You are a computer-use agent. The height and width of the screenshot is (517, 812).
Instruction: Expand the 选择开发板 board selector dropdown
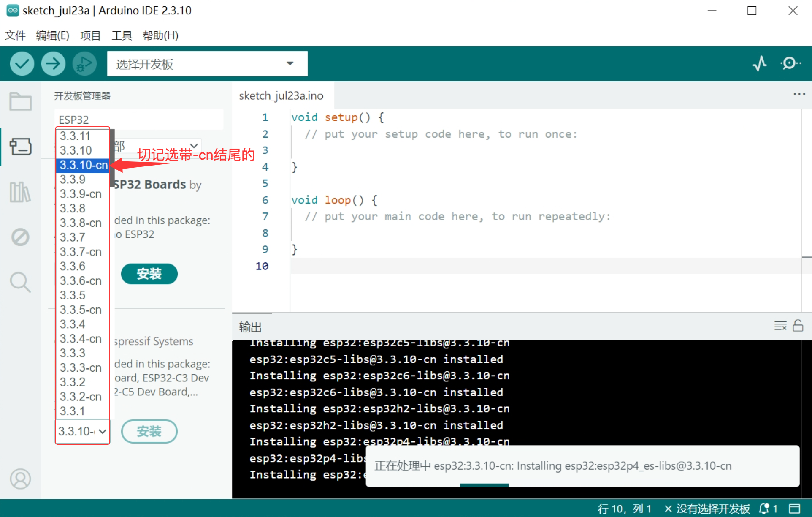[x=207, y=64]
